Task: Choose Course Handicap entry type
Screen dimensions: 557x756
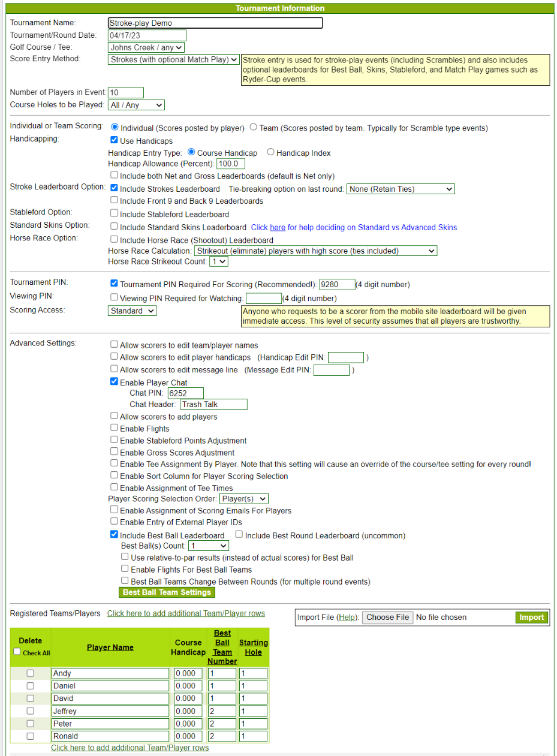Action: pyautogui.click(x=191, y=152)
